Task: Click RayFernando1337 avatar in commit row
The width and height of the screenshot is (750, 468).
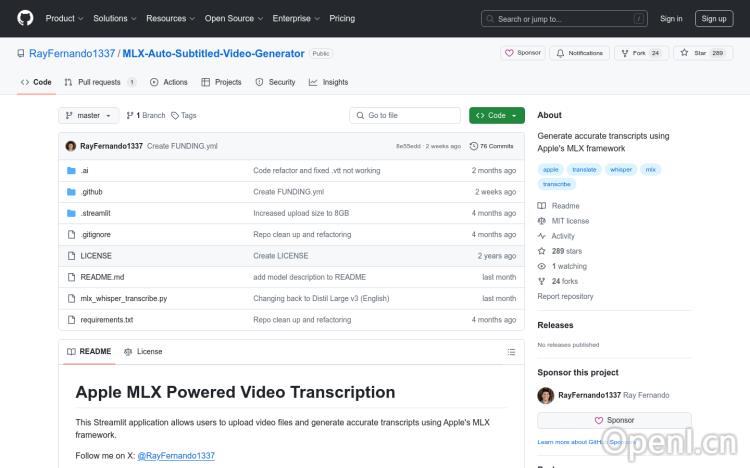Action: tap(71, 146)
